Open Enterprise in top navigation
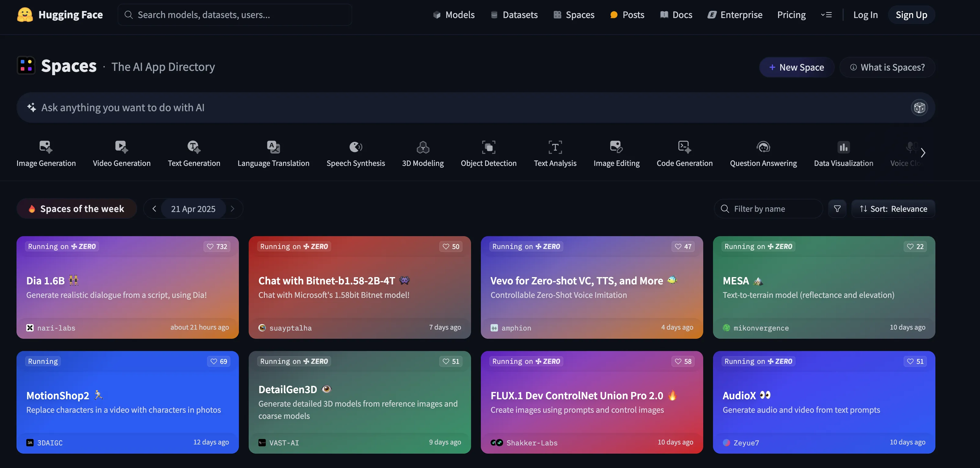This screenshot has height=468, width=980. click(x=735, y=15)
